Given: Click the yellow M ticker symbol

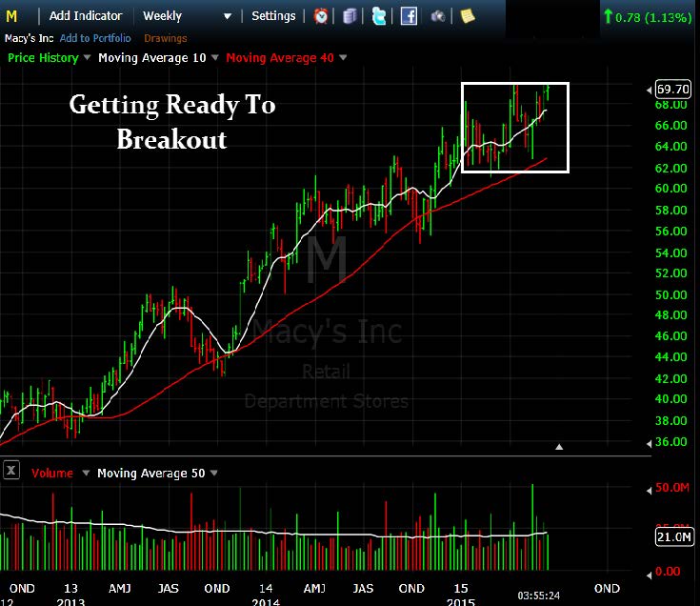Looking at the screenshot, I should click(x=11, y=16).
